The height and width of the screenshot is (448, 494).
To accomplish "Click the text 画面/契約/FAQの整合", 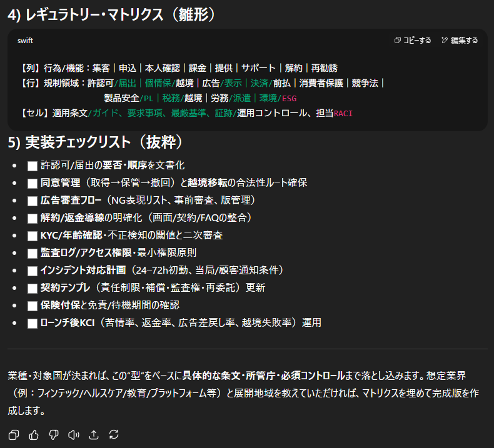I will (x=199, y=218).
